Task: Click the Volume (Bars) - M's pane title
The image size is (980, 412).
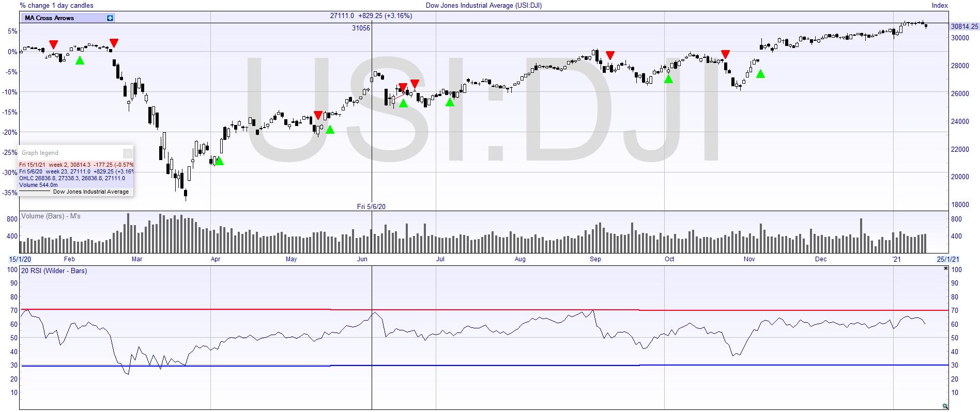Action: tap(51, 216)
